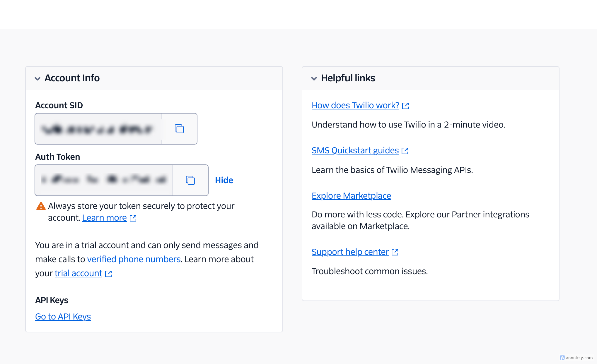Image resolution: width=597 pixels, height=364 pixels.
Task: Click external-link icon beside Learn more
Action: [x=133, y=218]
